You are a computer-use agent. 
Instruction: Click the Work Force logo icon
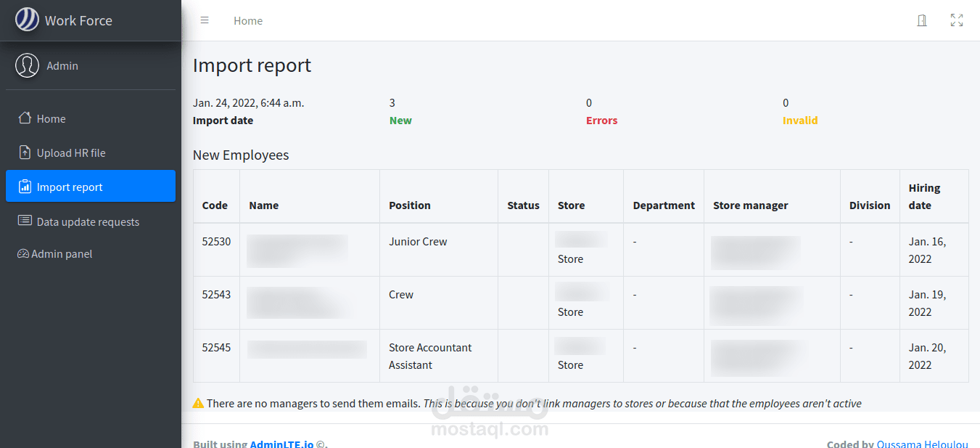[x=28, y=20]
